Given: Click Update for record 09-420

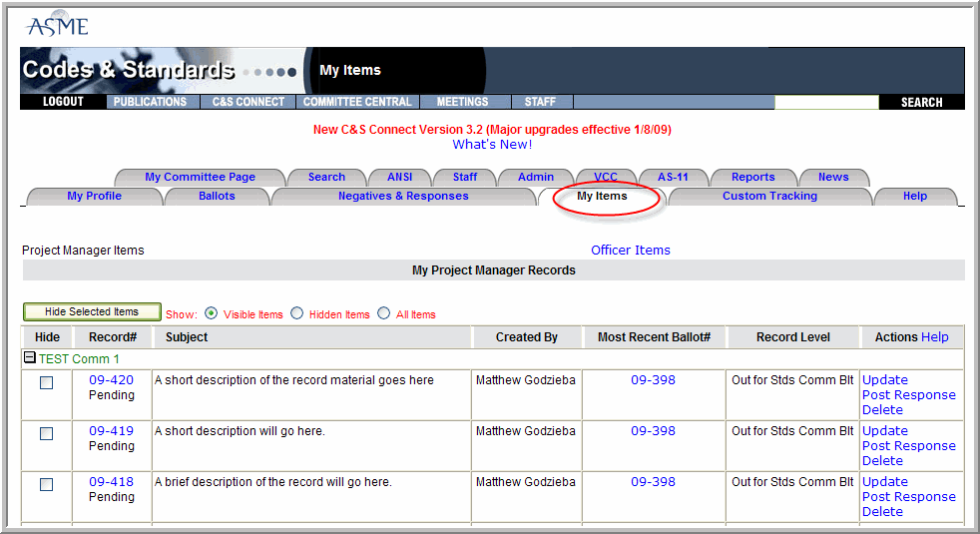Looking at the screenshot, I should pyautogui.click(x=885, y=379).
